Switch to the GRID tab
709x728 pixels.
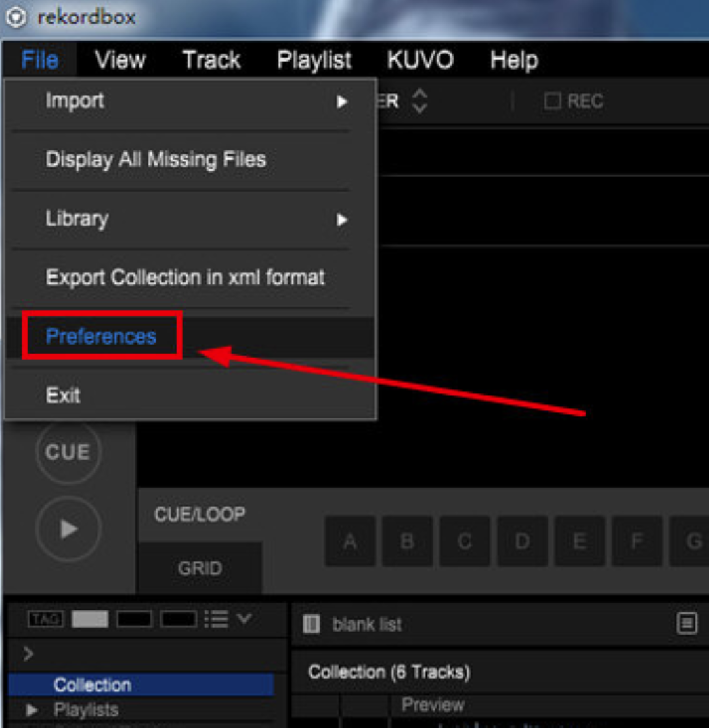200,568
